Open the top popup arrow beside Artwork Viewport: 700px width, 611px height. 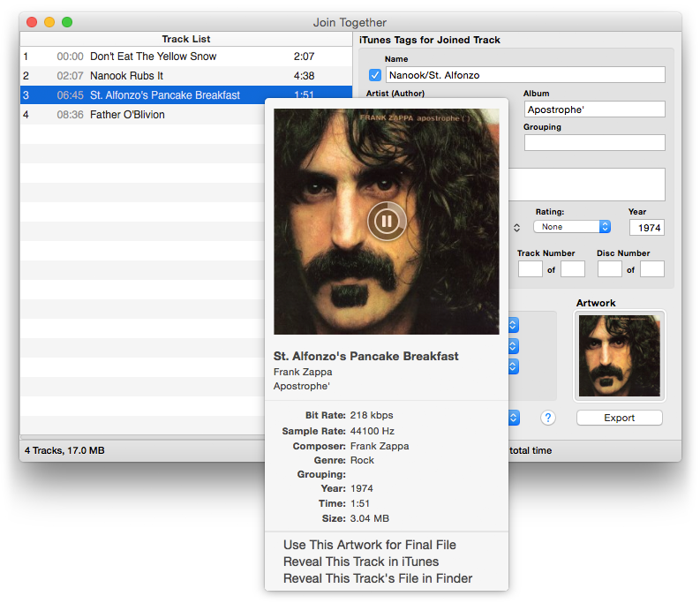click(513, 325)
